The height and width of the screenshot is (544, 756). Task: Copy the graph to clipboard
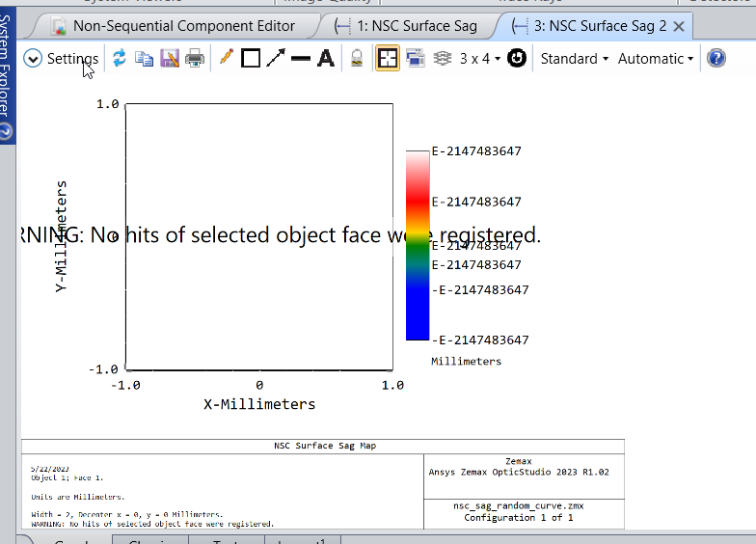(144, 59)
